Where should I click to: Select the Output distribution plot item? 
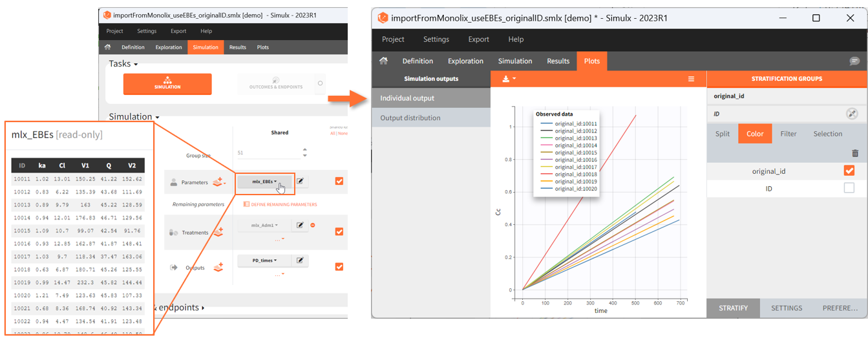click(x=410, y=118)
